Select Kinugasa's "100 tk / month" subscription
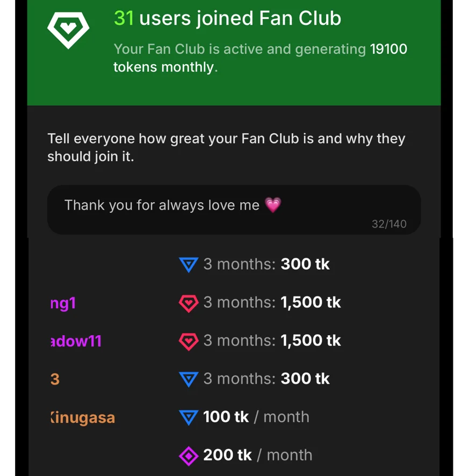Image resolution: width=476 pixels, height=476 pixels. pyautogui.click(x=256, y=417)
